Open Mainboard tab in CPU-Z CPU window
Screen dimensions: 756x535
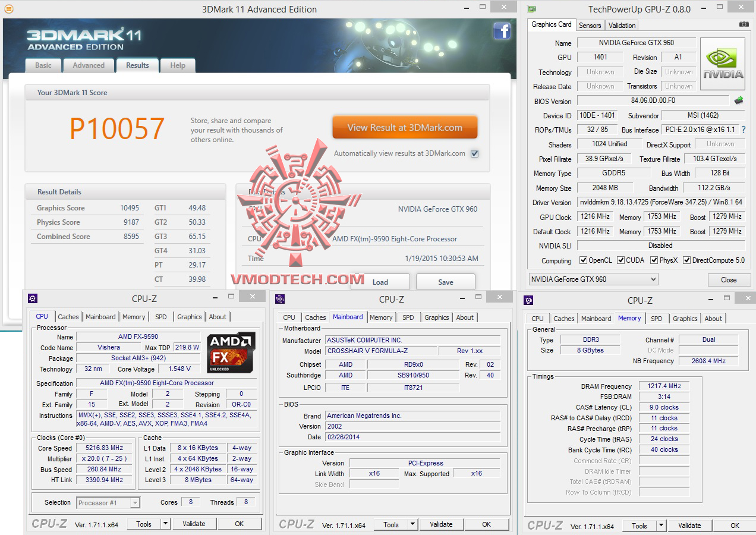100,317
